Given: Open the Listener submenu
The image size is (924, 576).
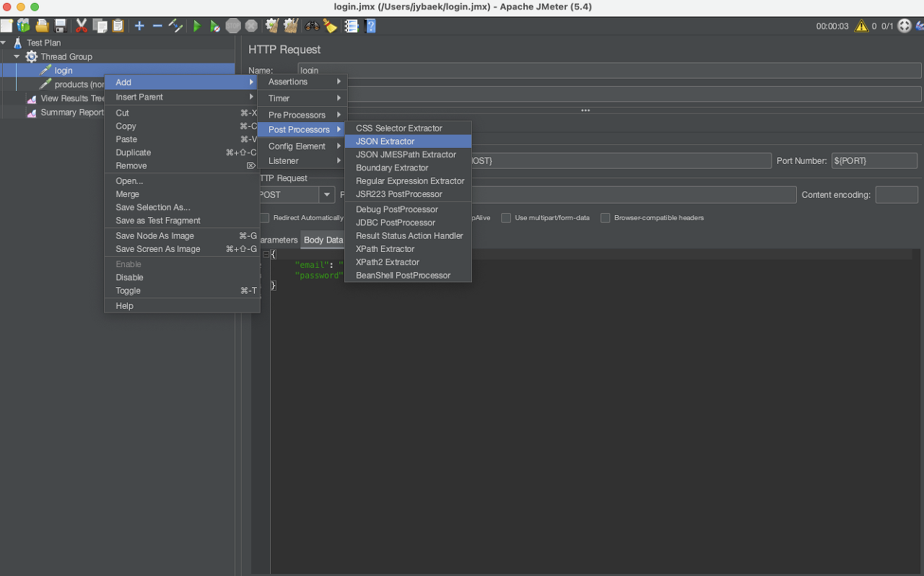Looking at the screenshot, I should [302, 161].
